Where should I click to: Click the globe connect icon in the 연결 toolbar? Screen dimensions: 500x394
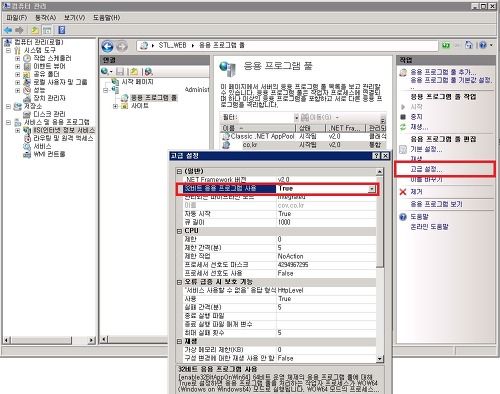[x=105, y=71]
